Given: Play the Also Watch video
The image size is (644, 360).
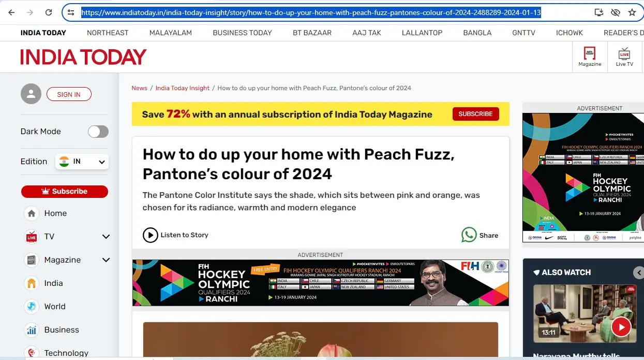Looking at the screenshot, I should click(x=621, y=327).
